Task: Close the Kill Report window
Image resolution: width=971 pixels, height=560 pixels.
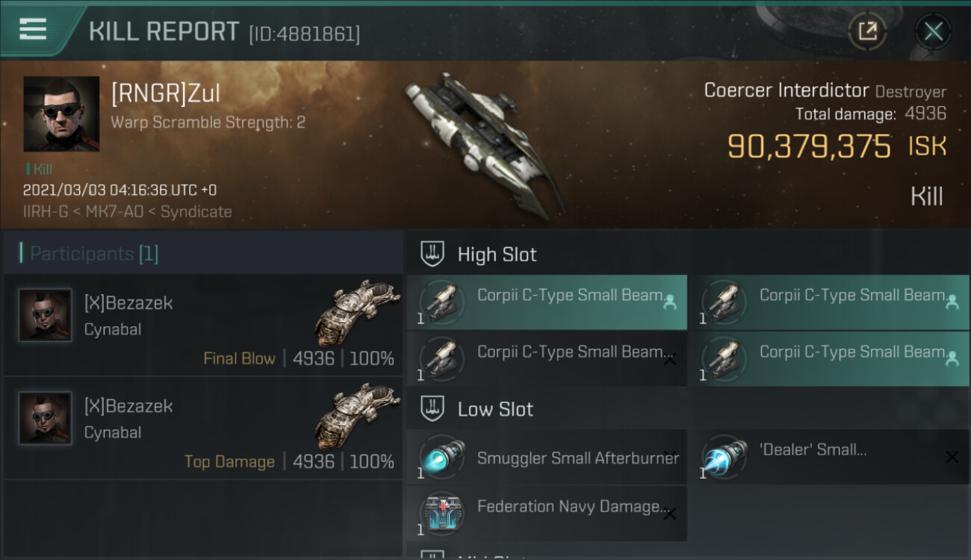Action: [933, 31]
